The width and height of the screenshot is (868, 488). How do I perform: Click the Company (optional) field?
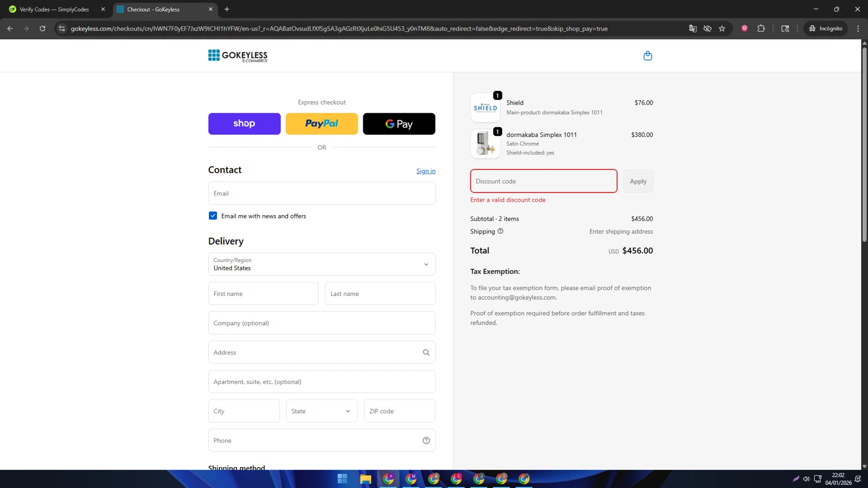pos(322,323)
